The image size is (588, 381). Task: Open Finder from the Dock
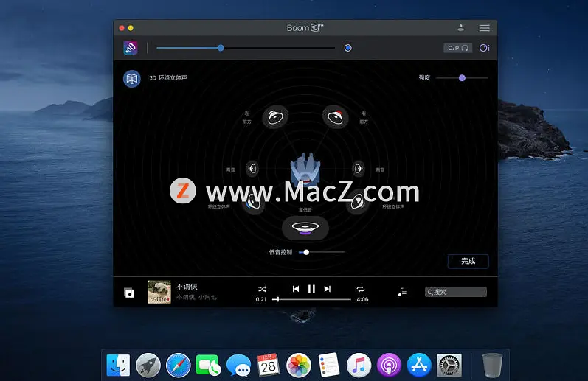pos(118,365)
